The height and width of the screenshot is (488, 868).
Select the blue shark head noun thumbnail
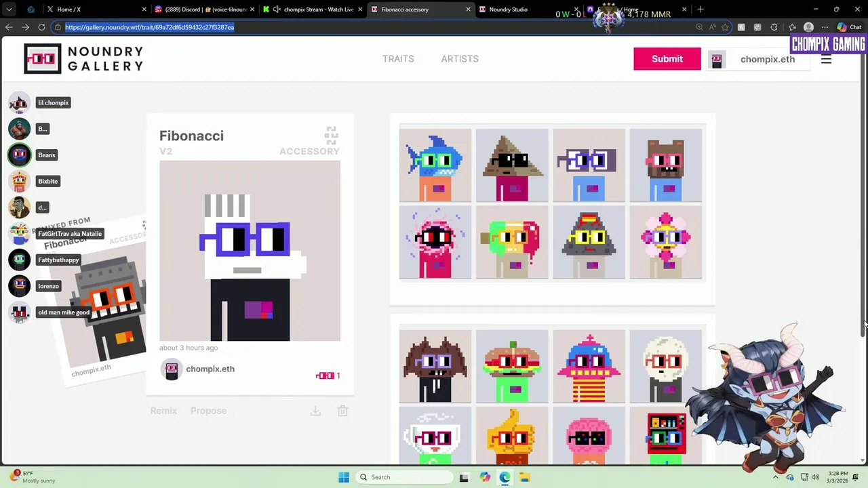pyautogui.click(x=435, y=165)
